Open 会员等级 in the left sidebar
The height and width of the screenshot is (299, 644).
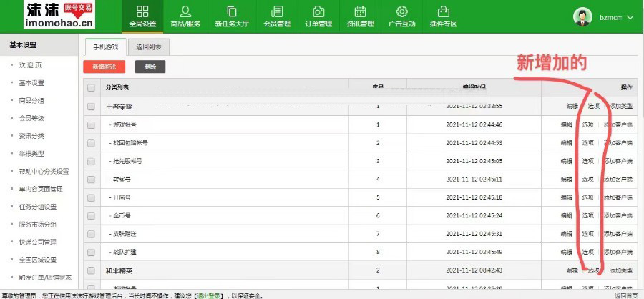pyautogui.click(x=31, y=118)
